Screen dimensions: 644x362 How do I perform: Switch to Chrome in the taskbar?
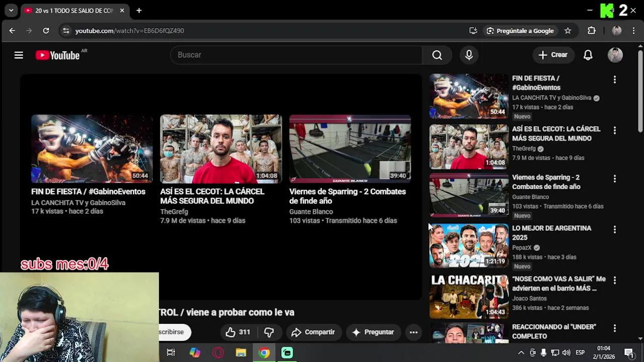click(264, 352)
